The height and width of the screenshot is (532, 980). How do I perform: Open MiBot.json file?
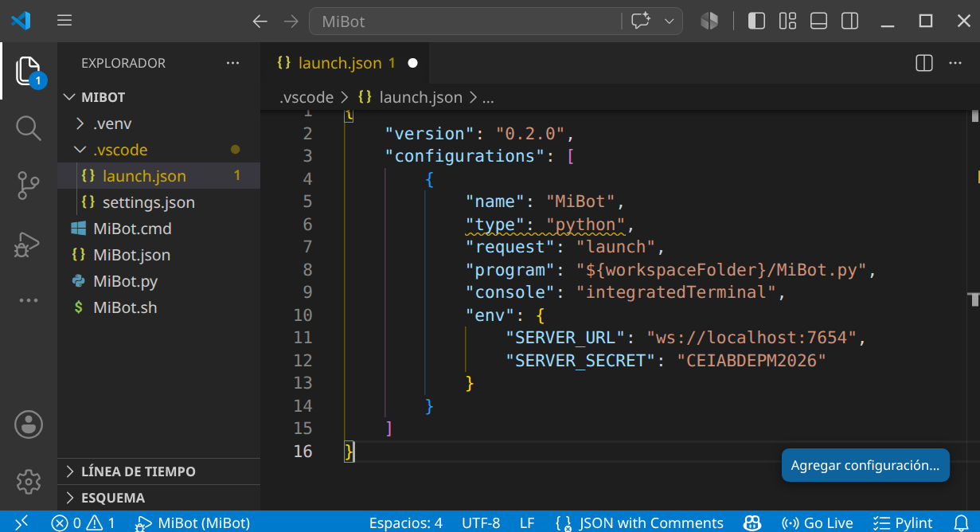pyautogui.click(x=158, y=255)
